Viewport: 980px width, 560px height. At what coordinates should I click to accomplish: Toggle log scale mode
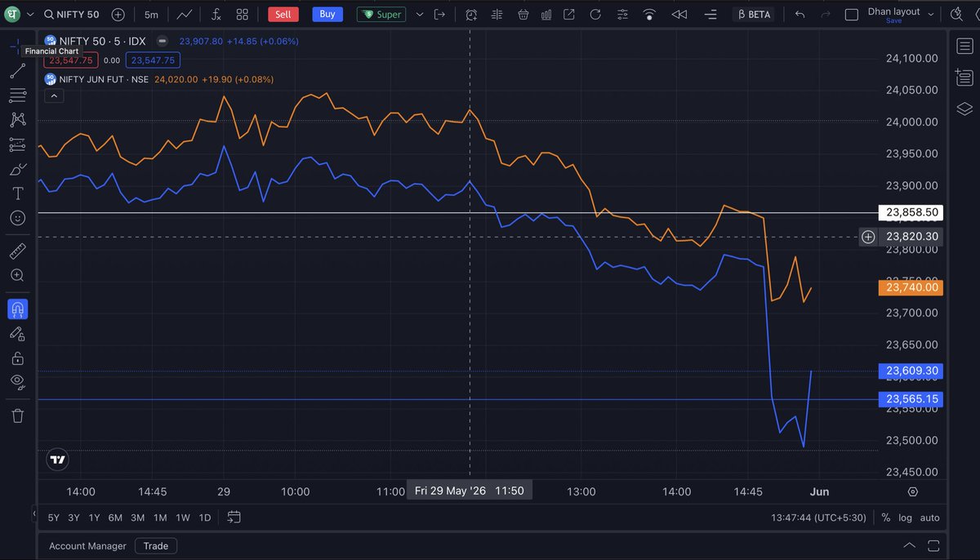tap(905, 518)
